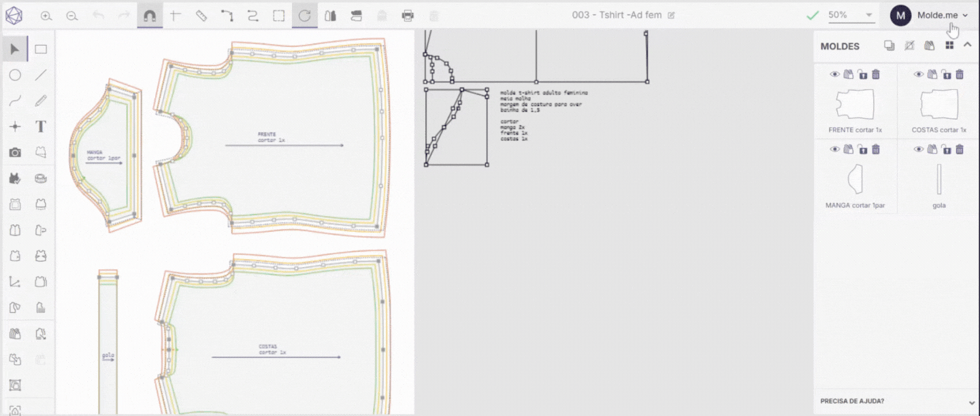
Task: Toggle the magnet snap tool
Action: (150, 15)
